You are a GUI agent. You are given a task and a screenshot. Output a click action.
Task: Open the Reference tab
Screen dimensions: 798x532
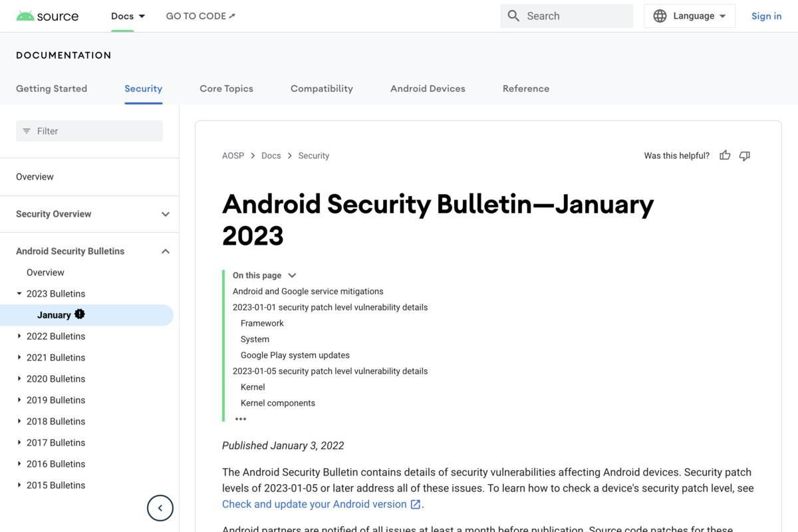[x=526, y=88]
